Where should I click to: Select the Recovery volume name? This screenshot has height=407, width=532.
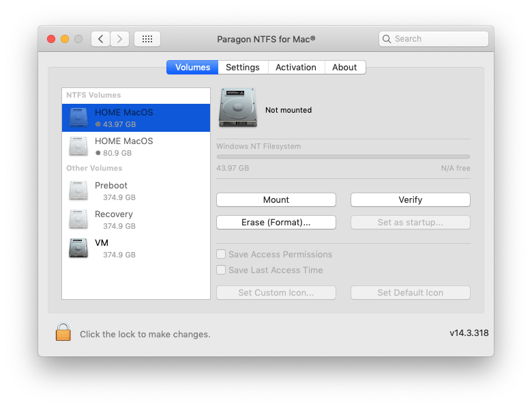[x=114, y=214]
